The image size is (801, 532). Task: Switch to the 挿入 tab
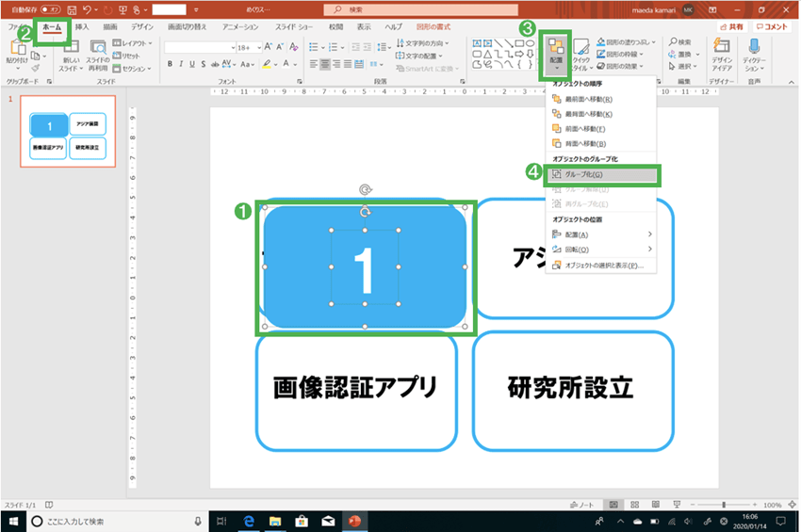point(82,27)
